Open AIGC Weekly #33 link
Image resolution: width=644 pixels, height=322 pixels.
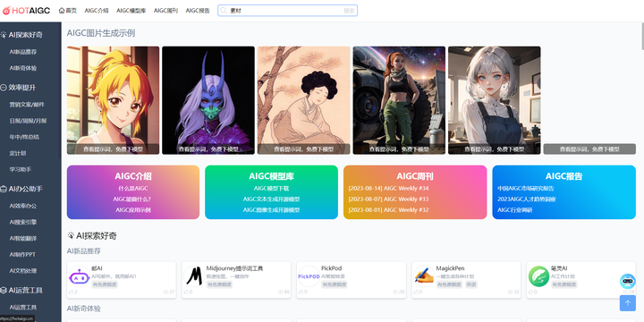coord(388,199)
